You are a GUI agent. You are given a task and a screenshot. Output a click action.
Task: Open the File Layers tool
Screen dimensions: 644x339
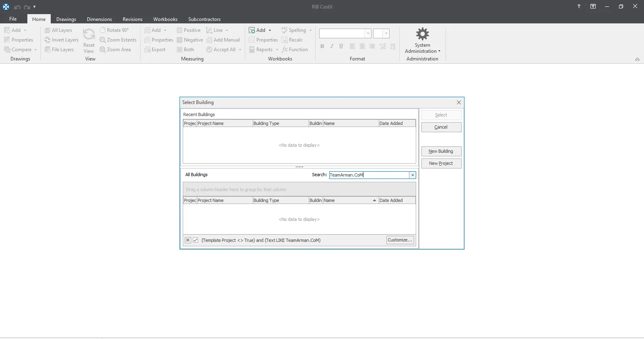[59, 50]
